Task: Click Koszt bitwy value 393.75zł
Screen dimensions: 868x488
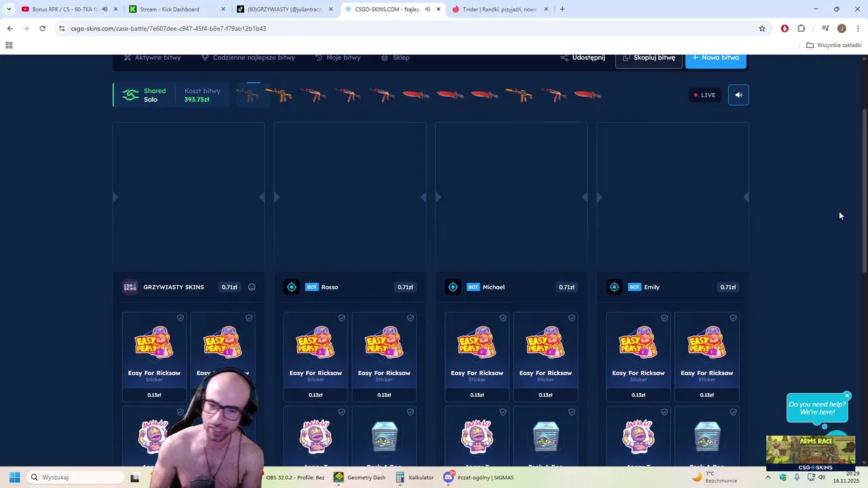Action: (197, 100)
